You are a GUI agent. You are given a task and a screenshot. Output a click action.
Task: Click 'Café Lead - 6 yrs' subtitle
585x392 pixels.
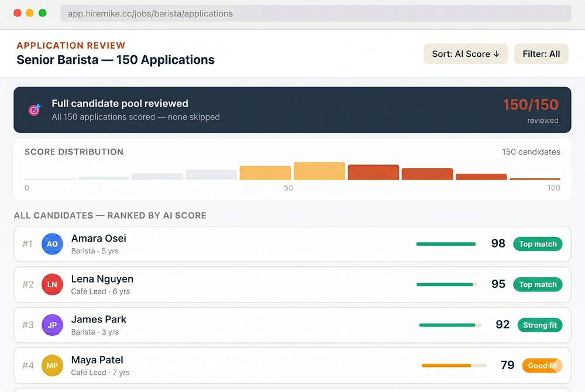point(101,291)
